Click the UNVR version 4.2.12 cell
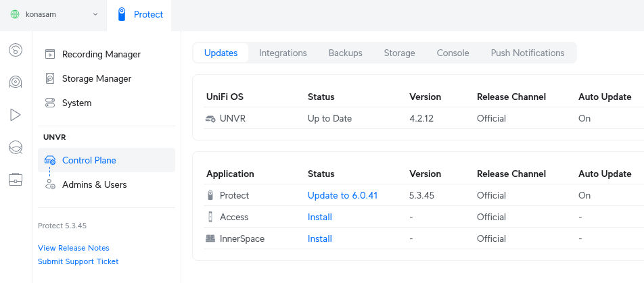Viewport: 644px width, 283px height. [x=421, y=118]
